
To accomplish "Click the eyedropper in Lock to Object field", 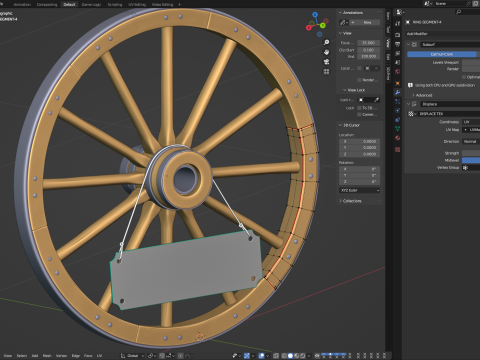I will pyautogui.click(x=376, y=100).
